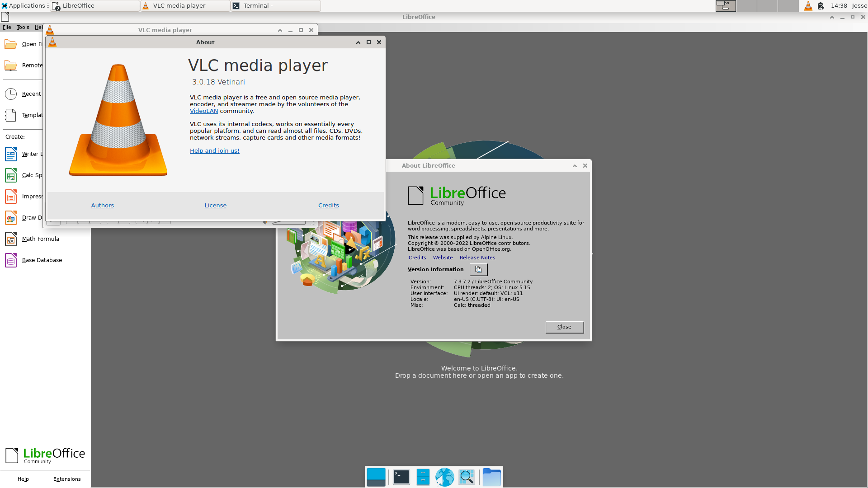The width and height of the screenshot is (868, 488).
Task: Click the VLC cone icon in the system tray
Action: (808, 6)
